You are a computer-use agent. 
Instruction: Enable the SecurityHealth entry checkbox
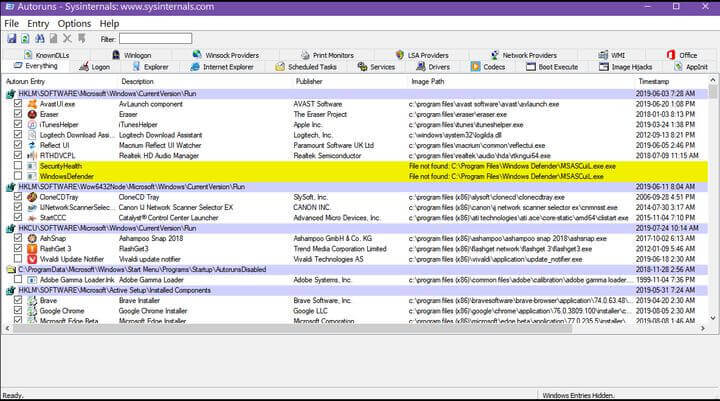18,165
